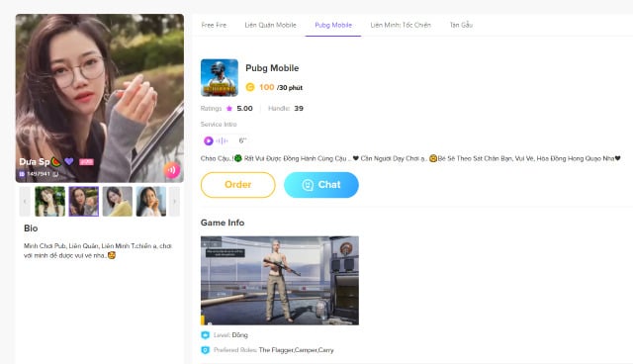Click the gold coin price icon
This screenshot has width=633, height=364.
250,87
